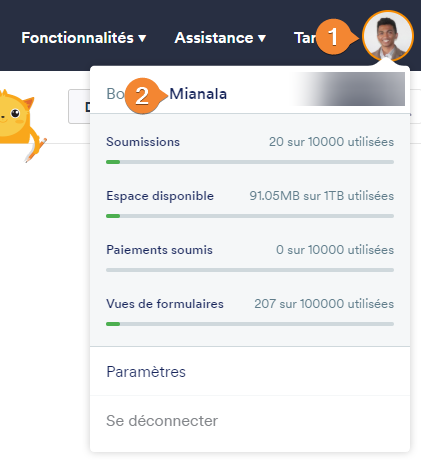Open the Fonctionnalités menu
This screenshot has width=421, height=474.
coord(84,38)
